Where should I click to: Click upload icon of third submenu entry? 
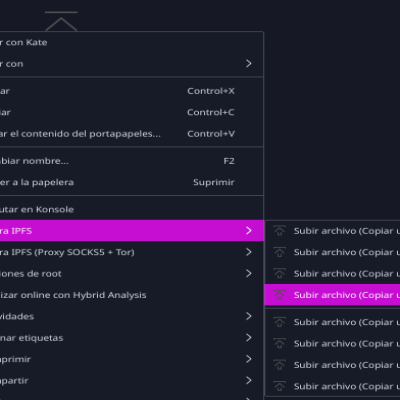[x=279, y=273]
